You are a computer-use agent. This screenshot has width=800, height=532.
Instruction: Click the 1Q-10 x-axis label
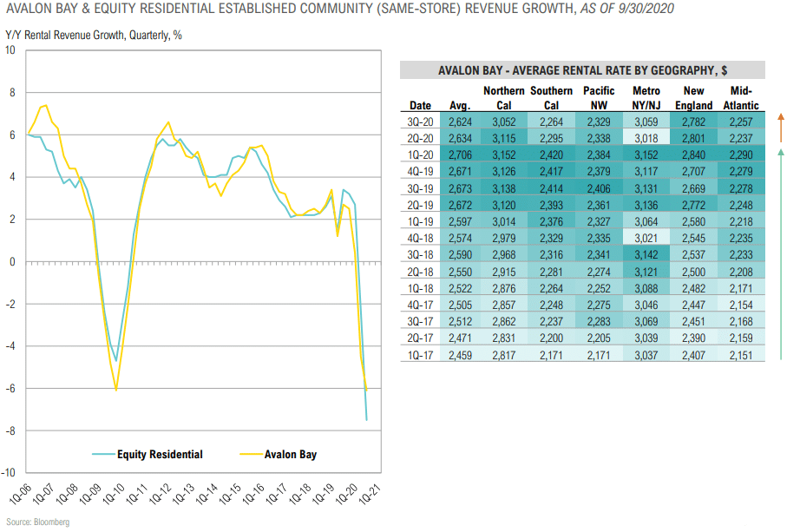click(114, 494)
